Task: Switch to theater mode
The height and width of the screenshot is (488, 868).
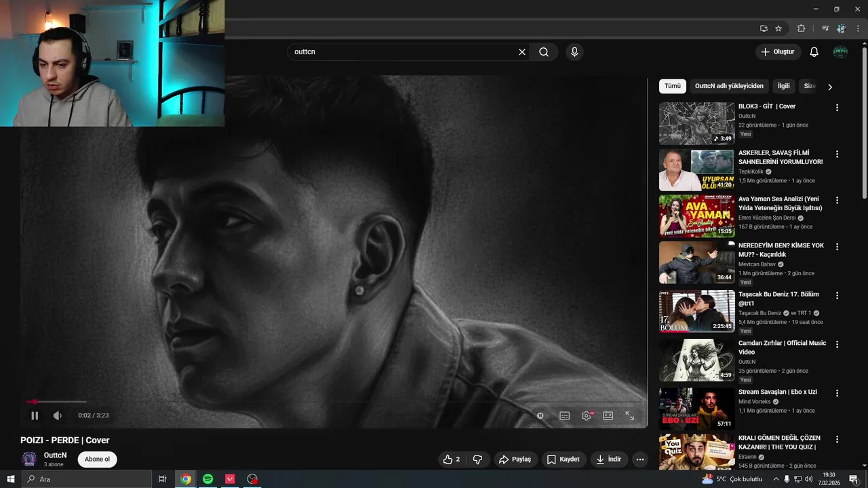Action: 608,415
